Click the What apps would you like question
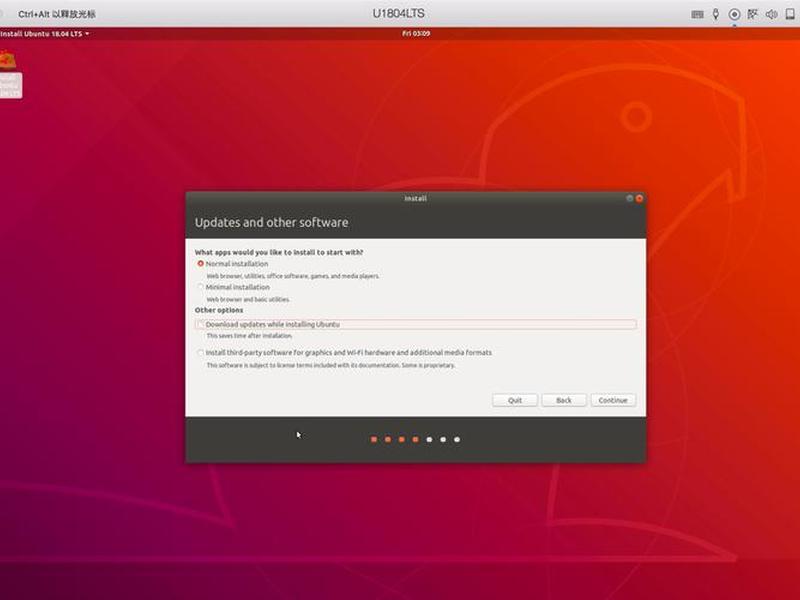This screenshot has height=600, width=800. click(279, 253)
